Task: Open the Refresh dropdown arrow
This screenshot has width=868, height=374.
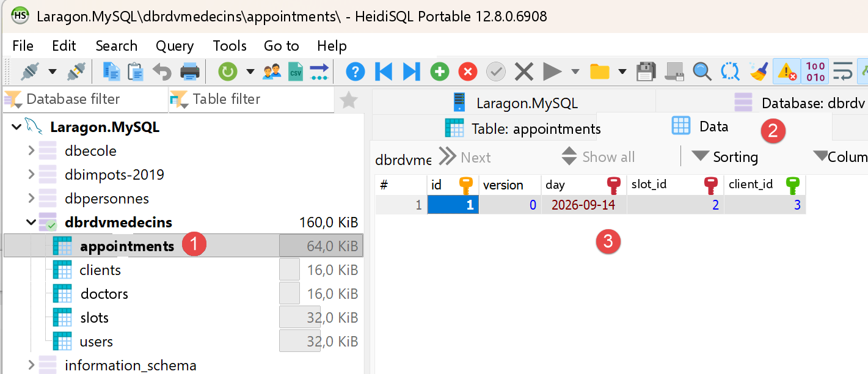Action: pyautogui.click(x=250, y=72)
